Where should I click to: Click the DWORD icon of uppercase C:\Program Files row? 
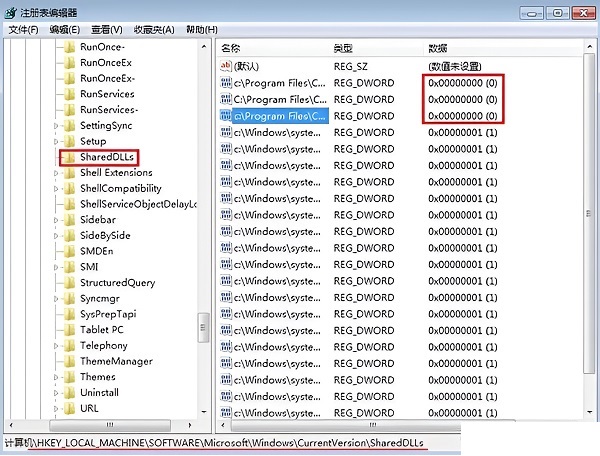[226, 99]
